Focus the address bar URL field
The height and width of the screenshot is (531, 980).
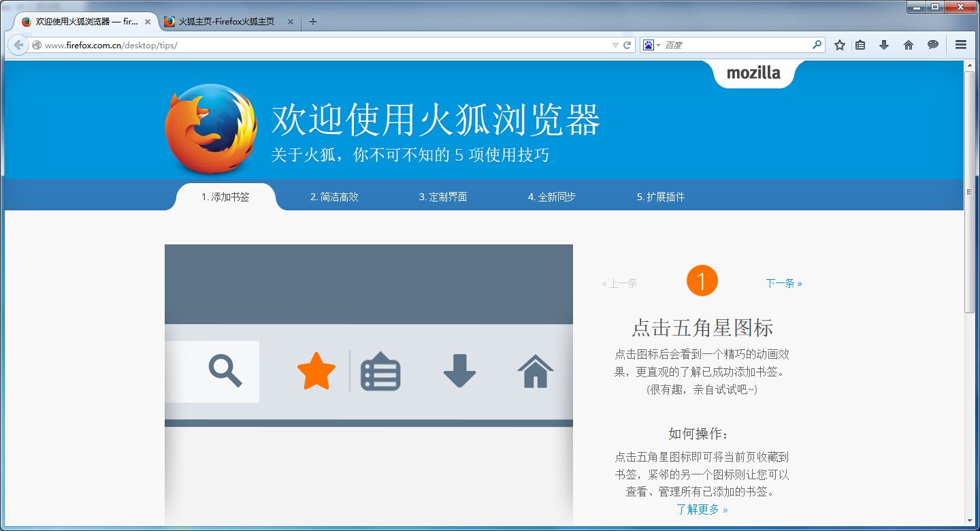(x=327, y=45)
